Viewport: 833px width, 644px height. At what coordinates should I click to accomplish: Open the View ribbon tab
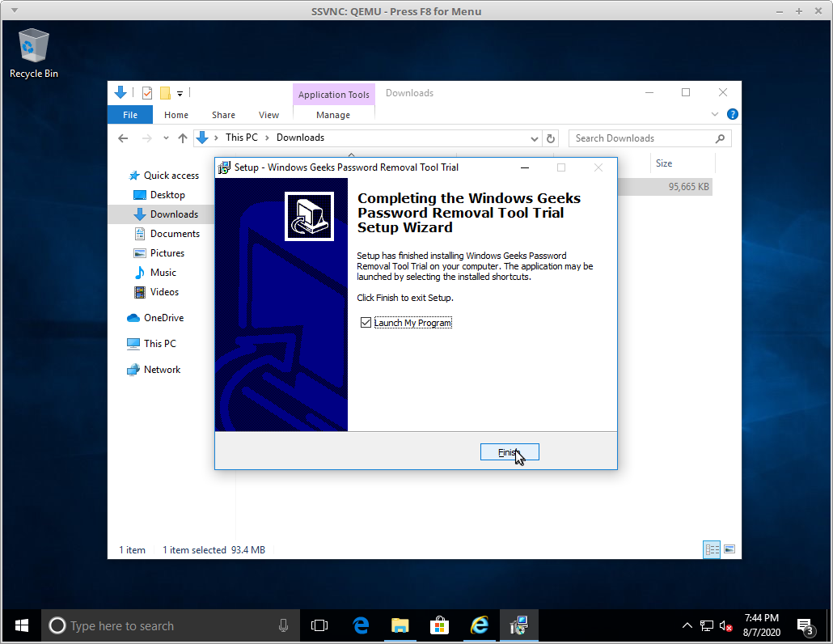[269, 115]
